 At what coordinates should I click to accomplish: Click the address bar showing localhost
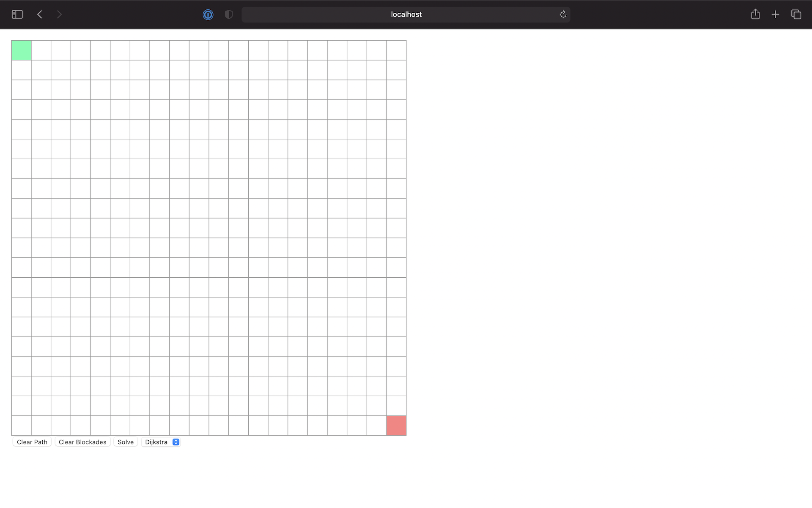click(x=406, y=14)
